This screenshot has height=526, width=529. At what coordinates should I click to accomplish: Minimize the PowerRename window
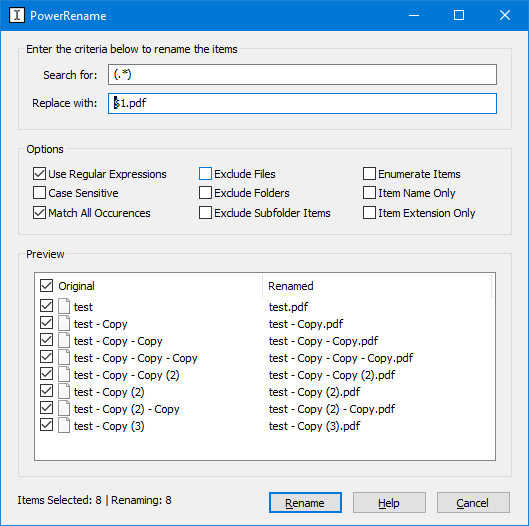pyautogui.click(x=414, y=16)
